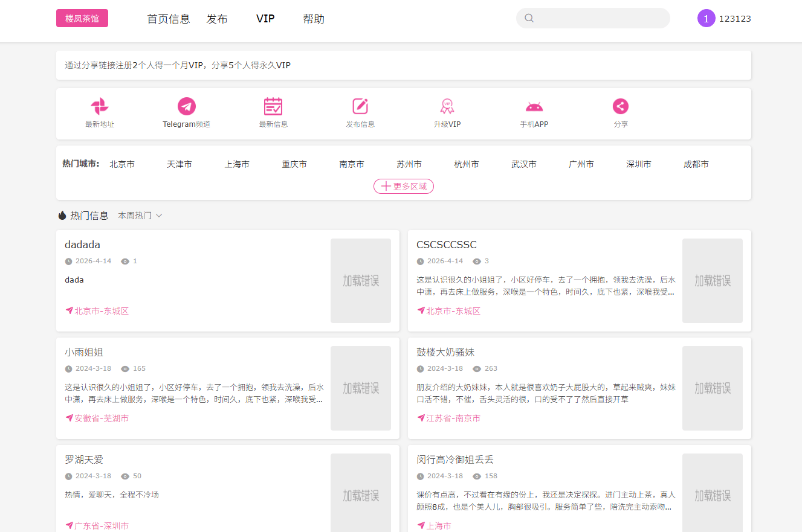This screenshot has width=802, height=532.
Task: Click the dadada post's thumbnail image
Action: coord(361,281)
